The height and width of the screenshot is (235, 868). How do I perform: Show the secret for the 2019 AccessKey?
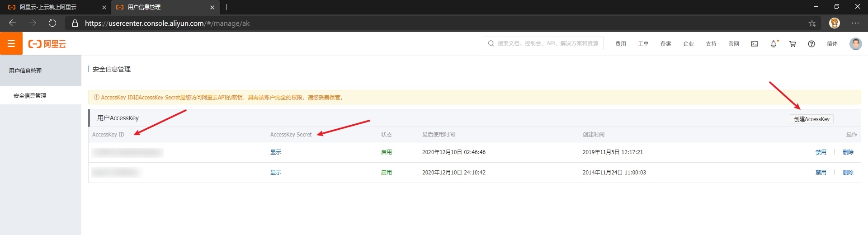point(276,152)
